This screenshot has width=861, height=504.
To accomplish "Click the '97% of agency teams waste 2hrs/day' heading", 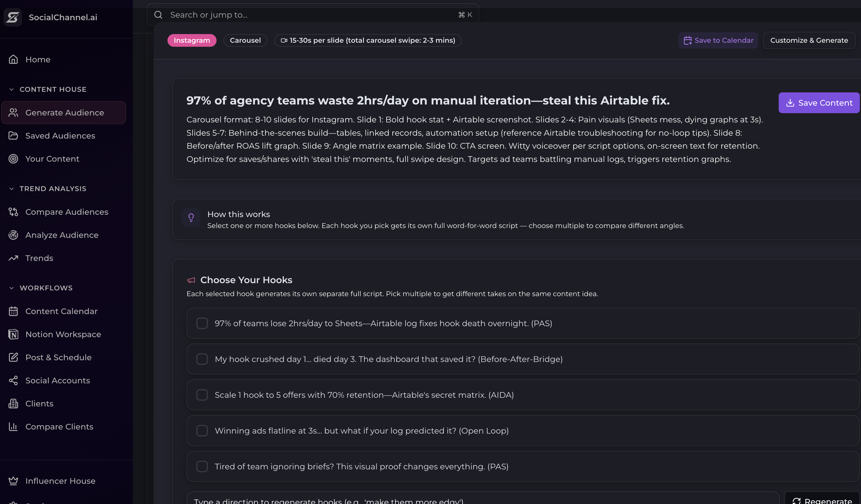I will click(428, 100).
